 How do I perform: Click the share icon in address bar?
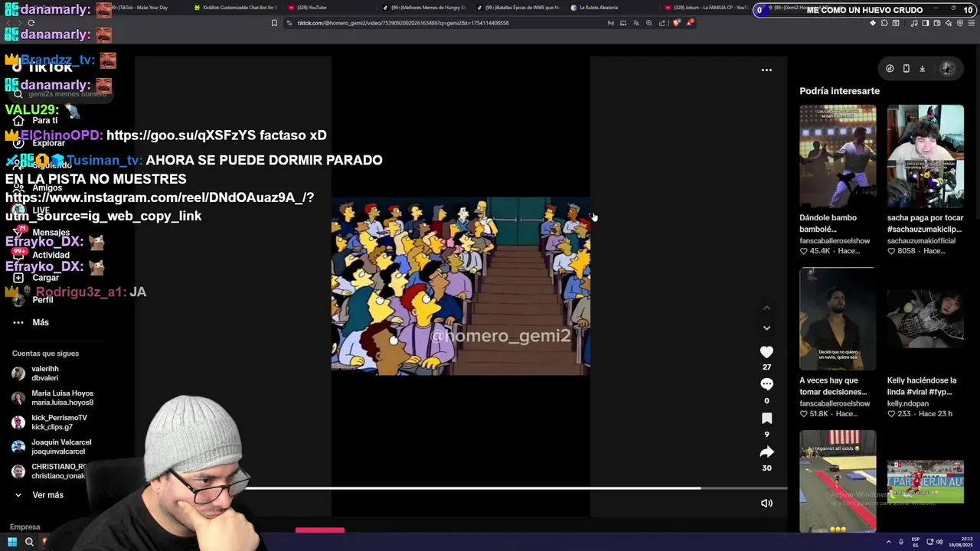click(661, 23)
